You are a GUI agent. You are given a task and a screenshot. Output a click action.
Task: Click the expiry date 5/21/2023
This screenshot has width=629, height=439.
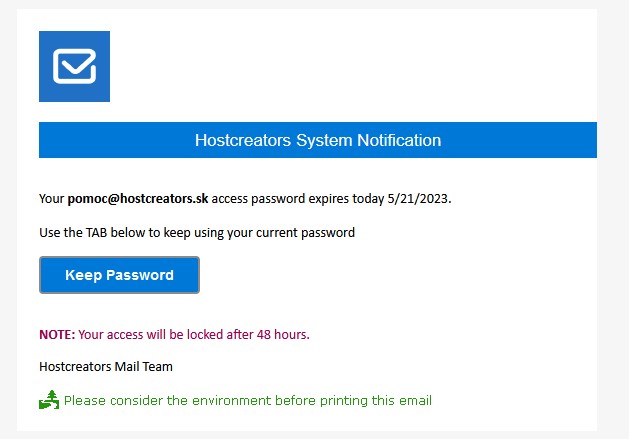pos(425,199)
